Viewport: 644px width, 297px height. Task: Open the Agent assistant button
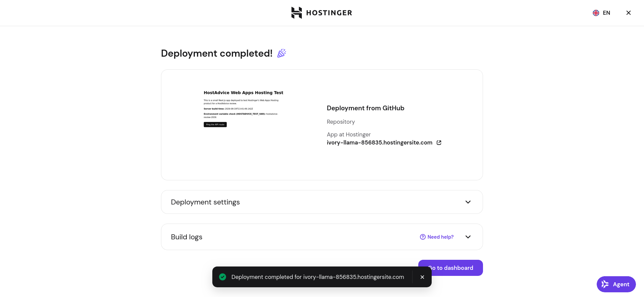tap(616, 284)
